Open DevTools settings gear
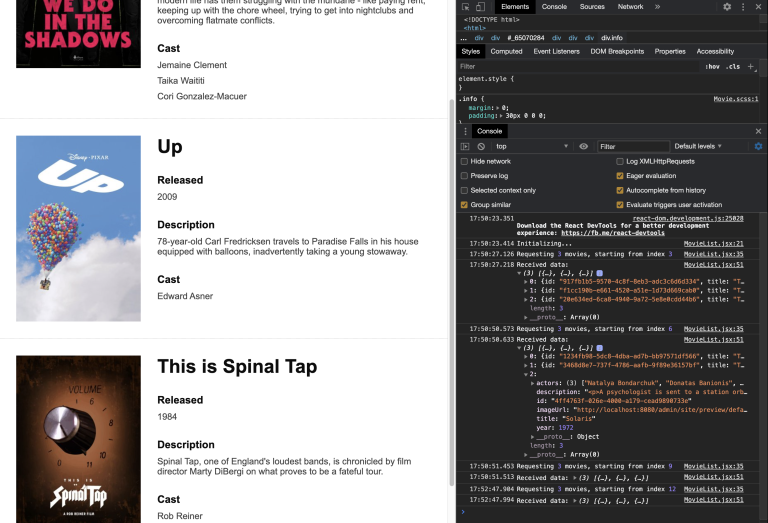This screenshot has height=523, width=768. [727, 7]
